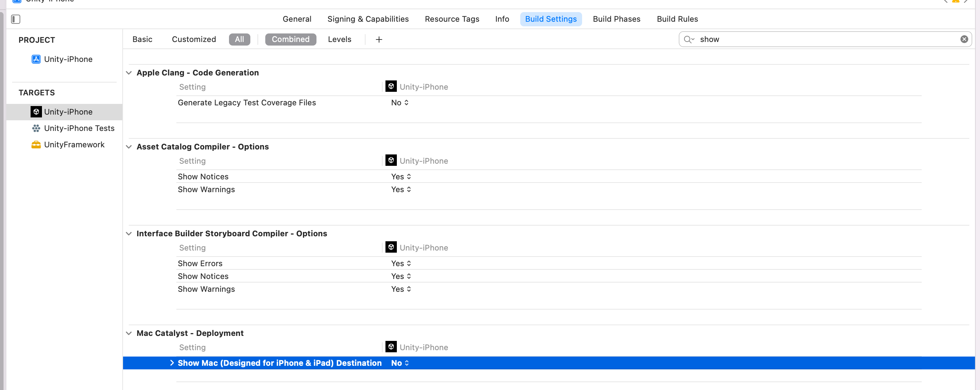Click the add build setting plus button

pos(379,39)
